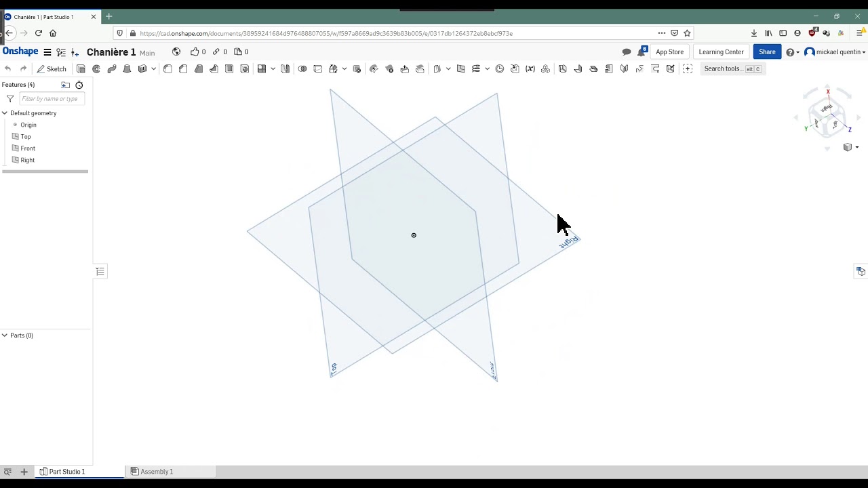Open the Plane tool dropdown arrow
The image size is (868, 488).
point(448,68)
